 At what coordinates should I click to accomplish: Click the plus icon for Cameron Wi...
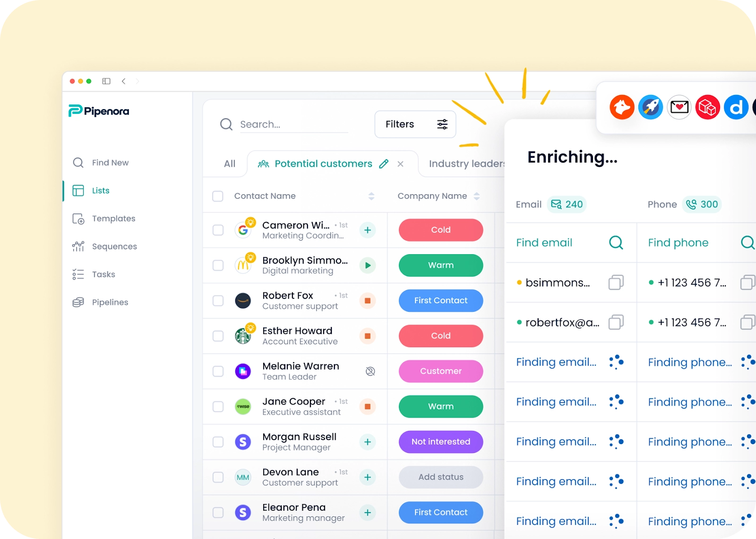(368, 230)
